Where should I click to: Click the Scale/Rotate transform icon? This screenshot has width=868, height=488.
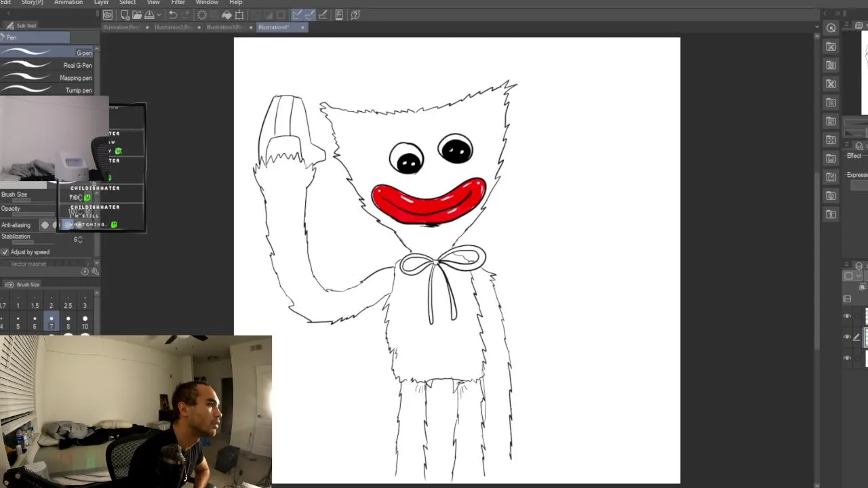[x=239, y=15]
